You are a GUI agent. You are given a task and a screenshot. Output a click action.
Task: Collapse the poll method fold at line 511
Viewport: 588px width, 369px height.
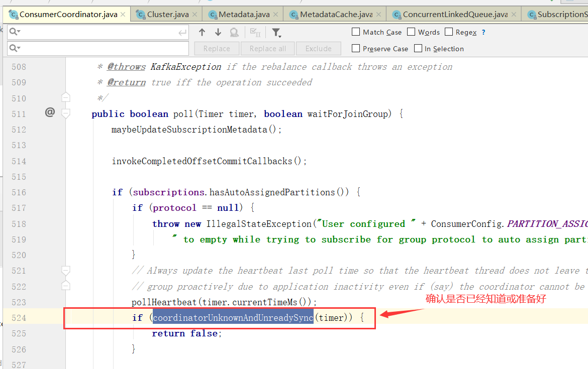pyautogui.click(x=66, y=113)
